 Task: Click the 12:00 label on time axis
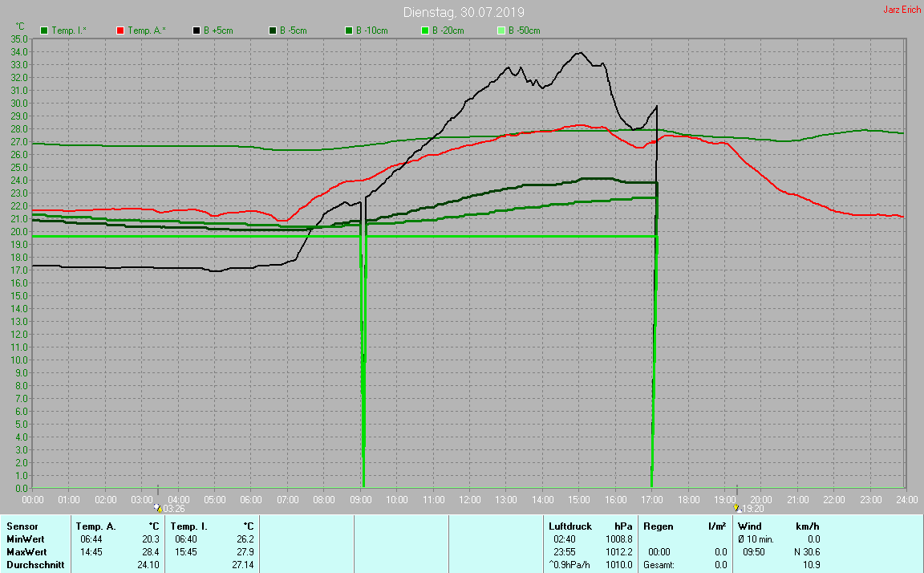(x=469, y=499)
